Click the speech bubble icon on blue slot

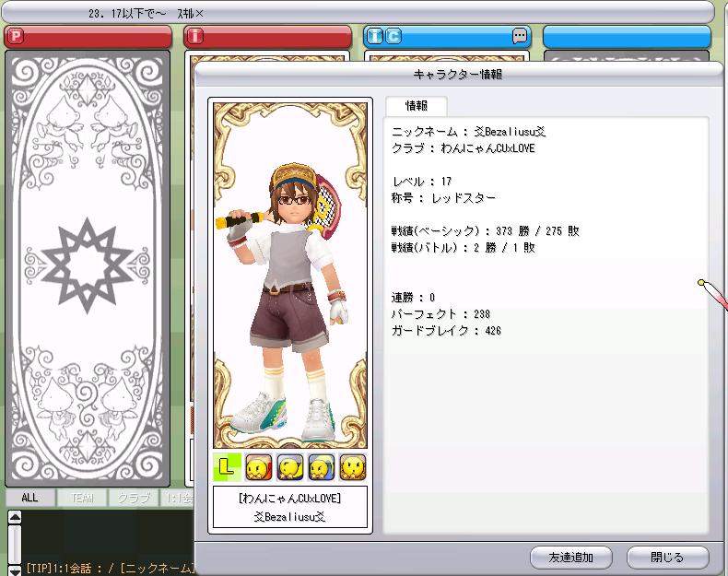(520, 37)
